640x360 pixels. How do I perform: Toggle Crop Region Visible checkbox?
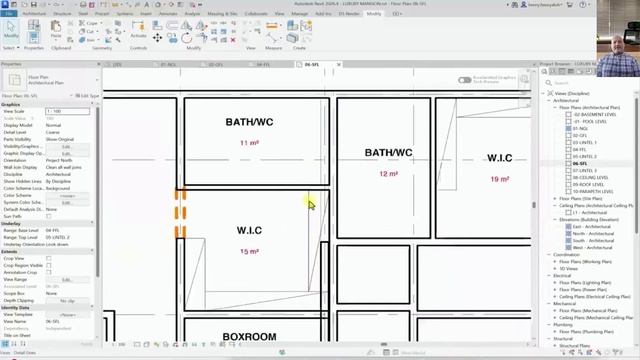[49, 265]
